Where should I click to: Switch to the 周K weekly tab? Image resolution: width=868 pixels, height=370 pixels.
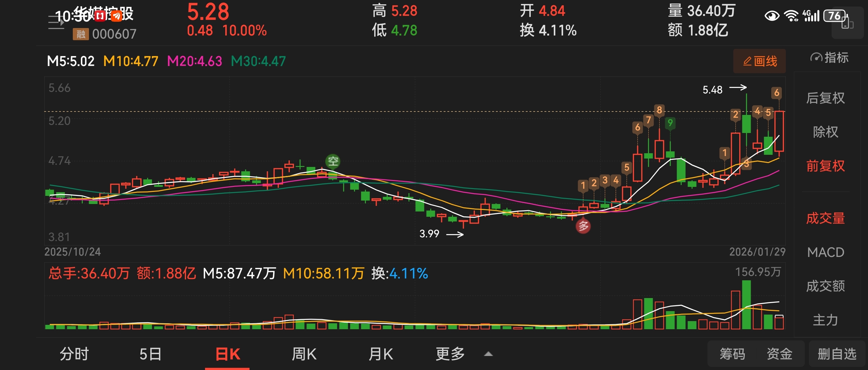coord(304,354)
